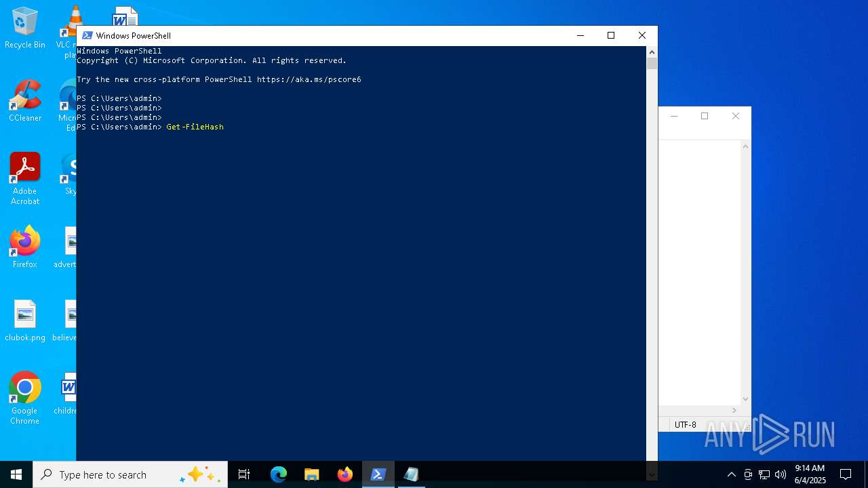
Task: Show hidden system tray icons
Action: pos(731,474)
